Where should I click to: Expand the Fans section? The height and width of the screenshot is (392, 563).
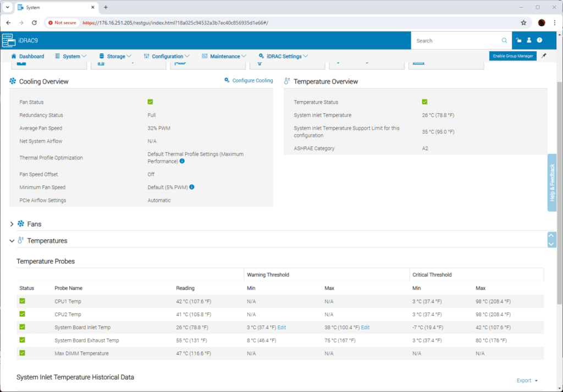(x=12, y=224)
